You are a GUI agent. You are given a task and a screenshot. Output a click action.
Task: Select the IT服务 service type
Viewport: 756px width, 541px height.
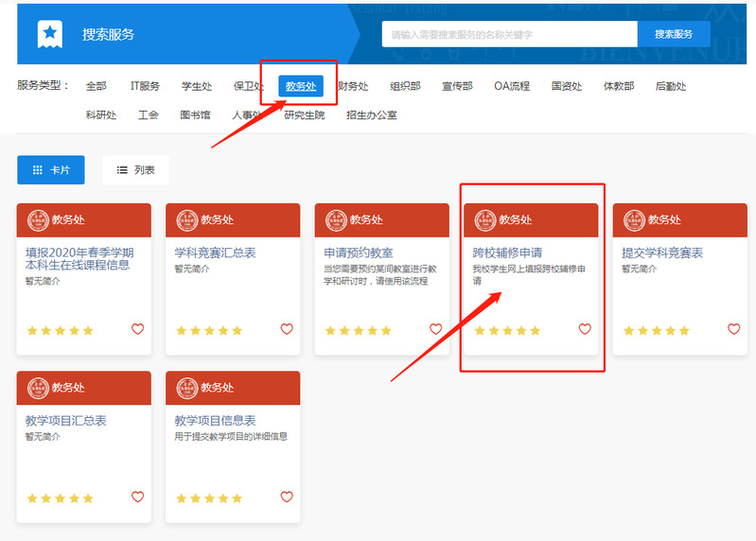pos(145,86)
